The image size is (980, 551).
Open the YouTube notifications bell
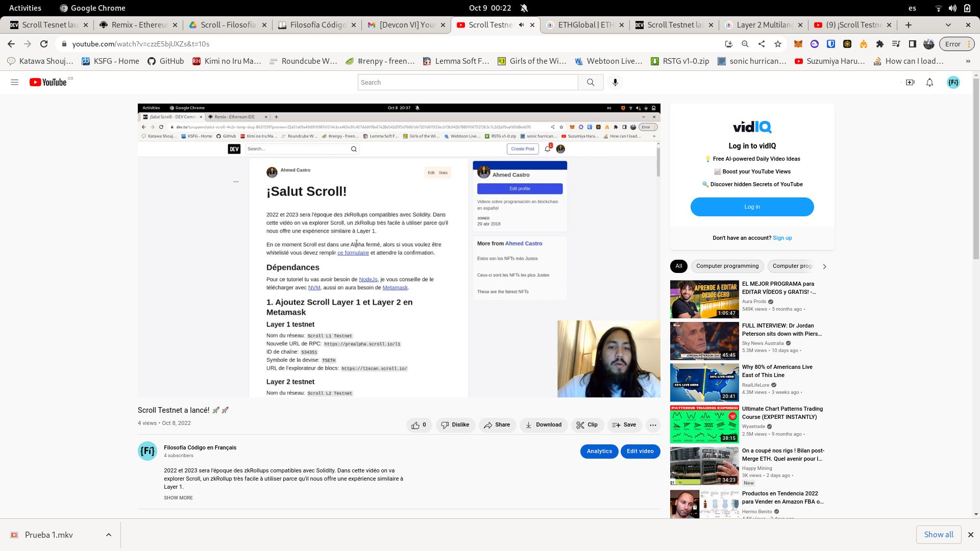pyautogui.click(x=929, y=82)
